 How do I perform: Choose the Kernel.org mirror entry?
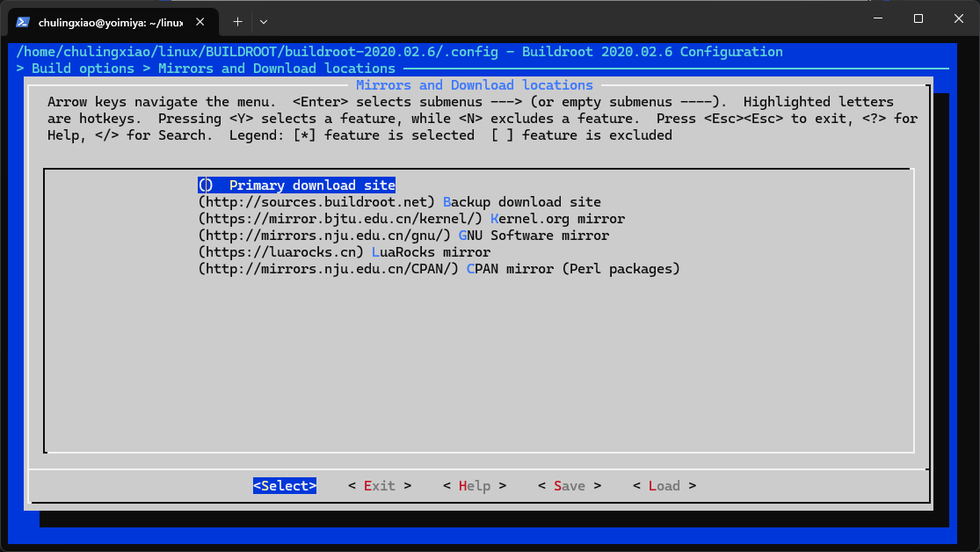[411, 219]
